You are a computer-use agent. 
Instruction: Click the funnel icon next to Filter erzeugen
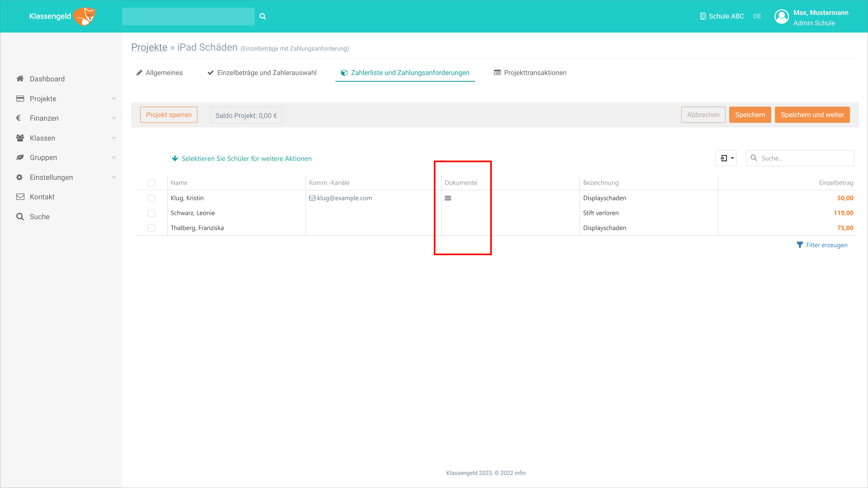[x=800, y=245]
